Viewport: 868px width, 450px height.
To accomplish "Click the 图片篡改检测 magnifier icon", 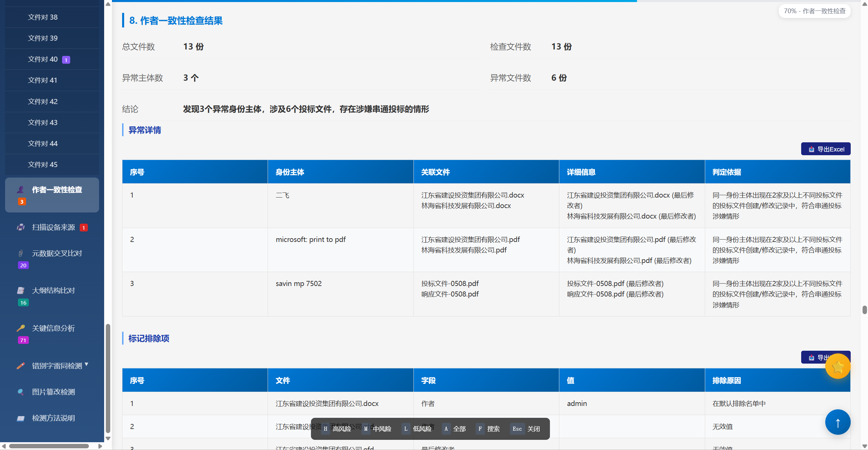I will point(21,392).
